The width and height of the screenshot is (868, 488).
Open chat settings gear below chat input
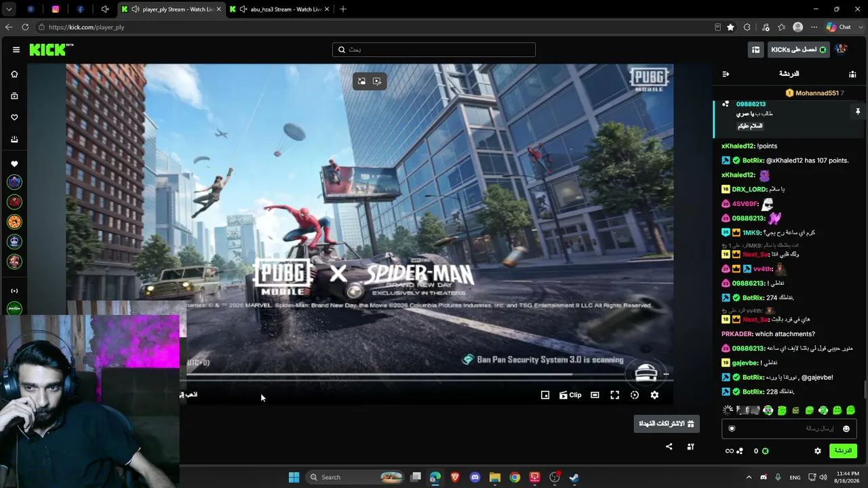pyautogui.click(x=818, y=451)
